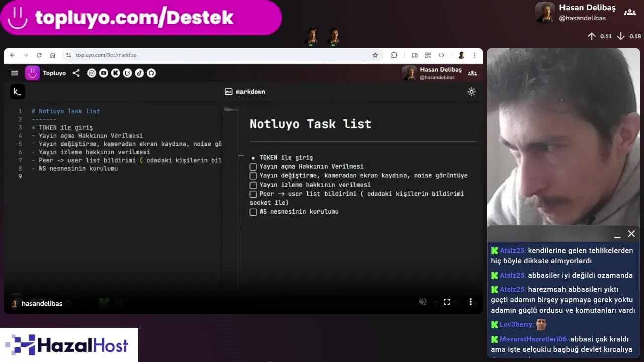Click the Atsiz25 'abbasiler iyi değildi' chat message
644x362 pixels.
562,276
